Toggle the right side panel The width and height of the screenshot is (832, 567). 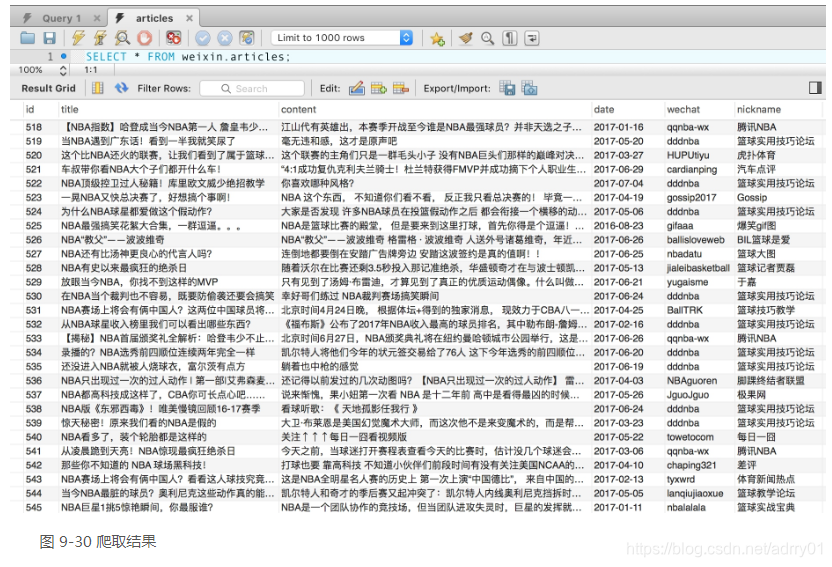(815, 88)
